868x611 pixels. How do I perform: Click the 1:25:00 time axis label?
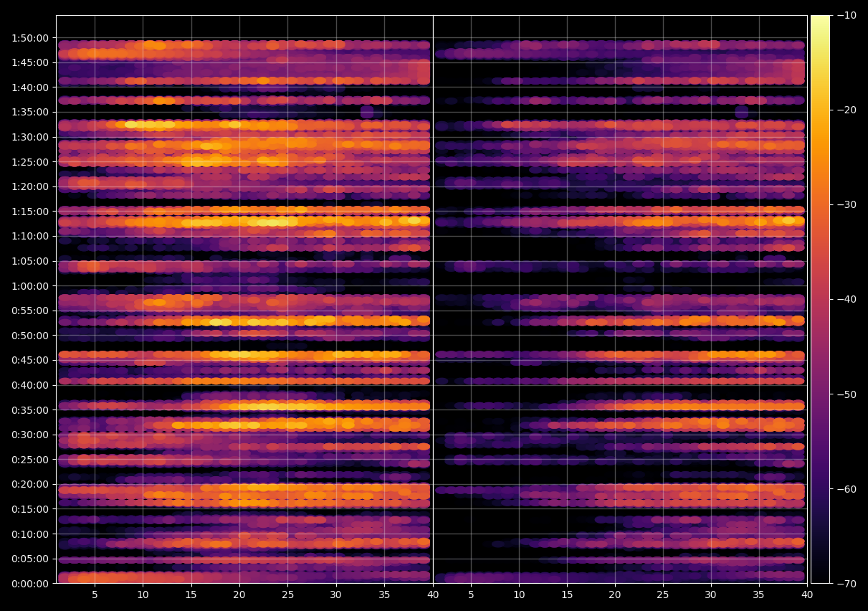tap(30, 161)
